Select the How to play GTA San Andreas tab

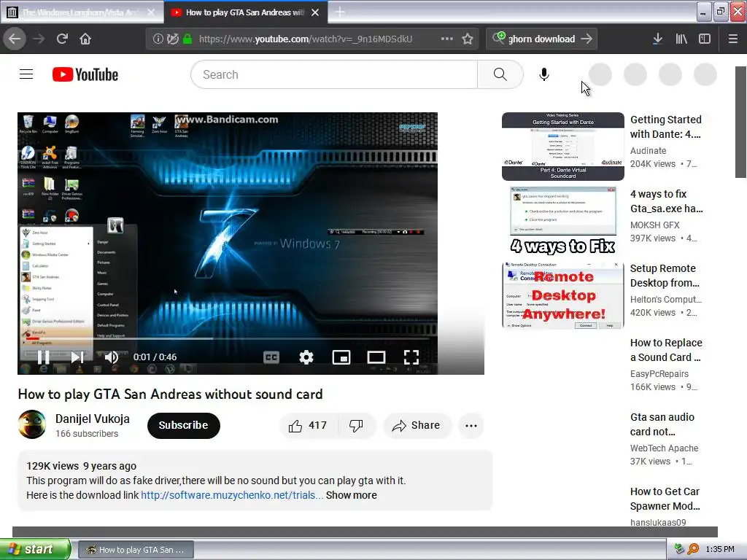coord(239,12)
